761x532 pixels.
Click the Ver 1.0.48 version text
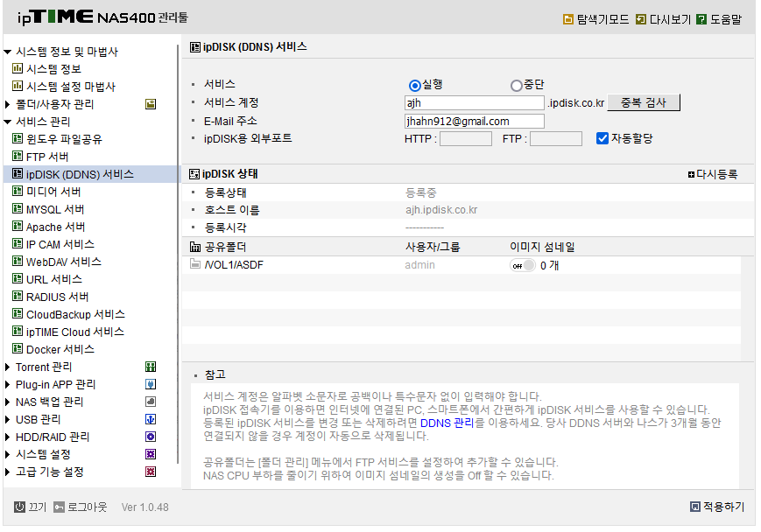pyautogui.click(x=144, y=507)
